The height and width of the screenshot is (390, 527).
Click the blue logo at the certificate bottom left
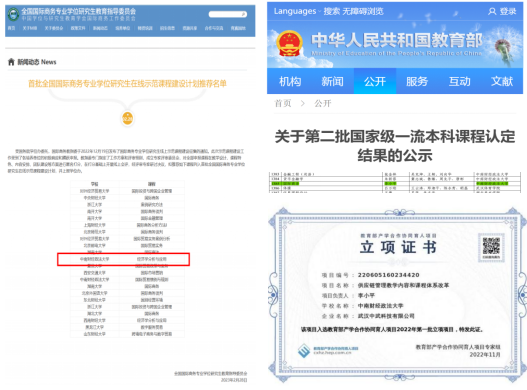click(304, 351)
